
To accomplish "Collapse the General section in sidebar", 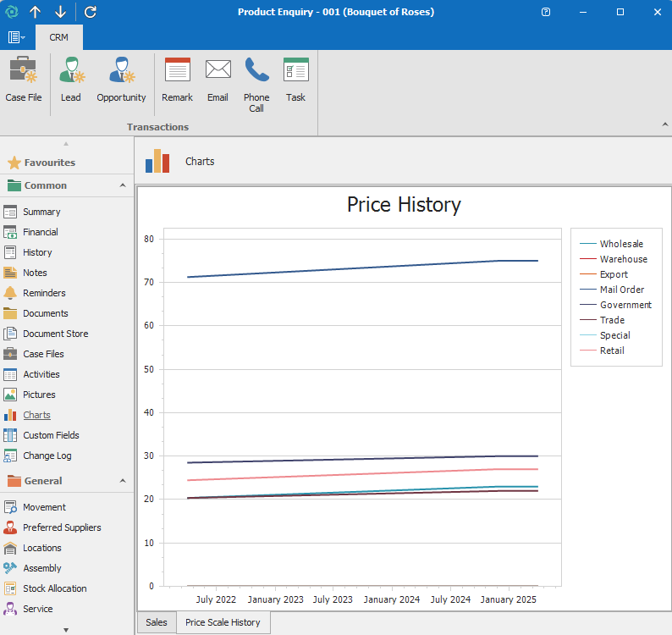I will 123,481.
